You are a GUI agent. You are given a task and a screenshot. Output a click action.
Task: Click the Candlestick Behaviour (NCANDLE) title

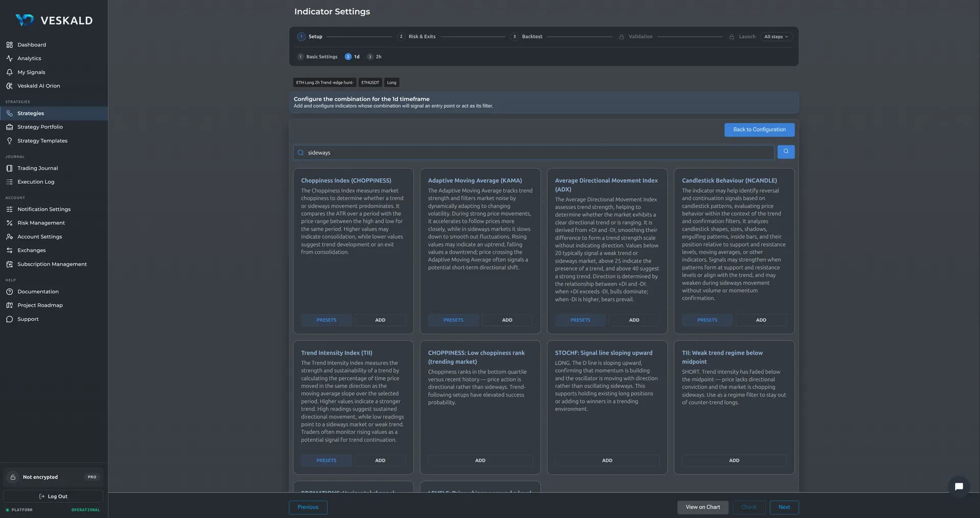729,181
